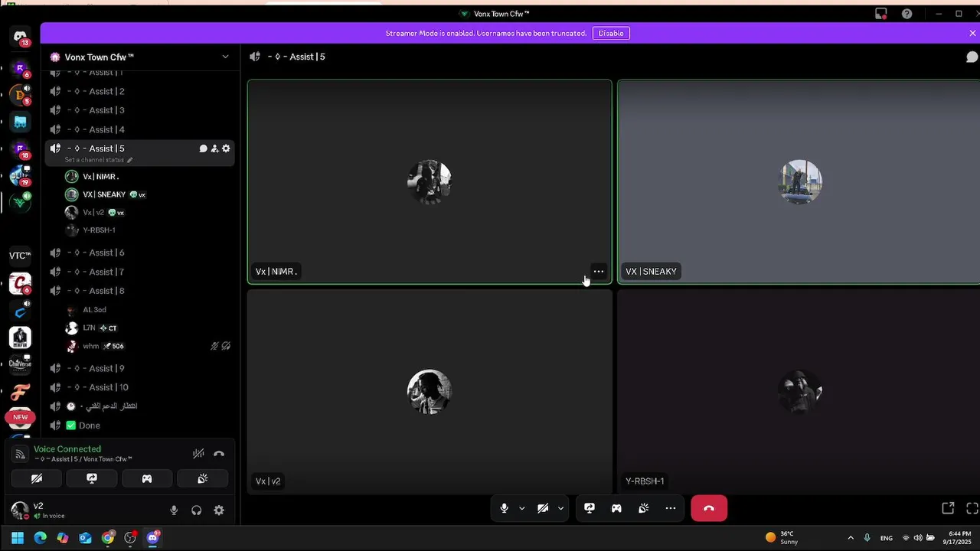Join the Assist | 2 voice channel

coord(140,91)
